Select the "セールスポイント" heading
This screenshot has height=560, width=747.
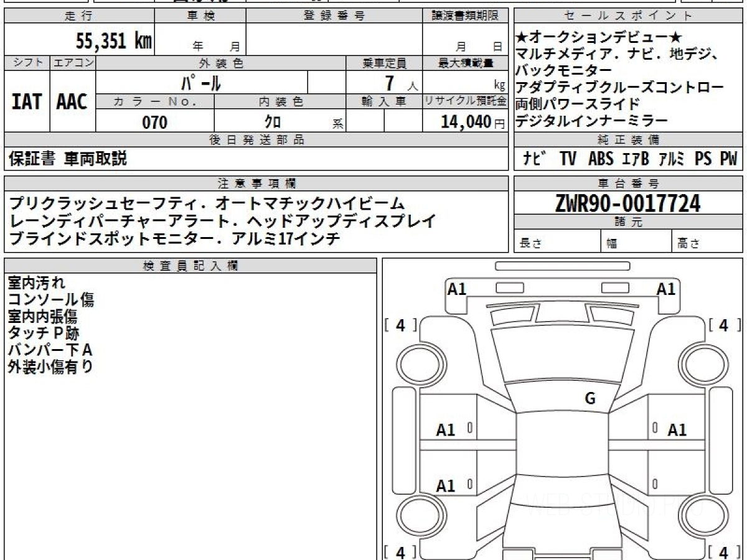628,16
